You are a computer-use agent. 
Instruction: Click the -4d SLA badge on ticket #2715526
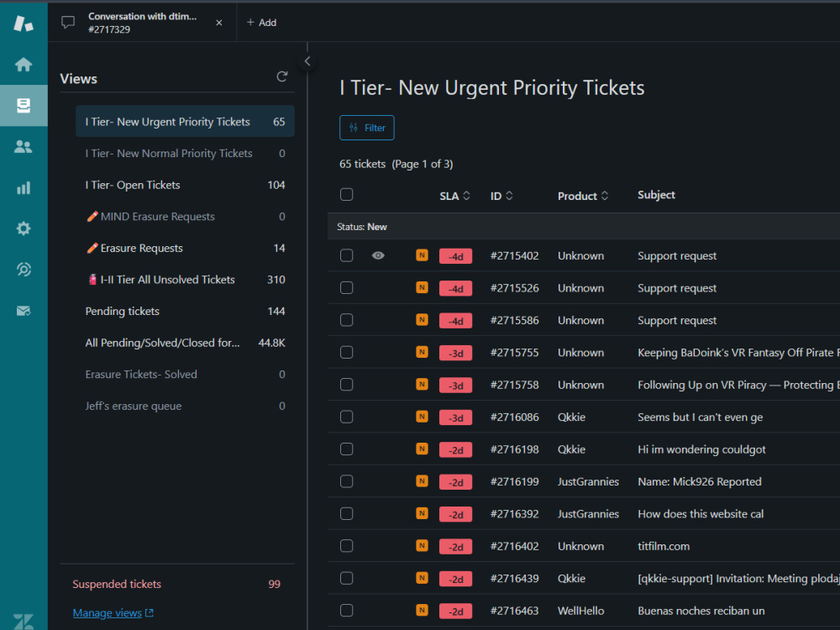(455, 289)
